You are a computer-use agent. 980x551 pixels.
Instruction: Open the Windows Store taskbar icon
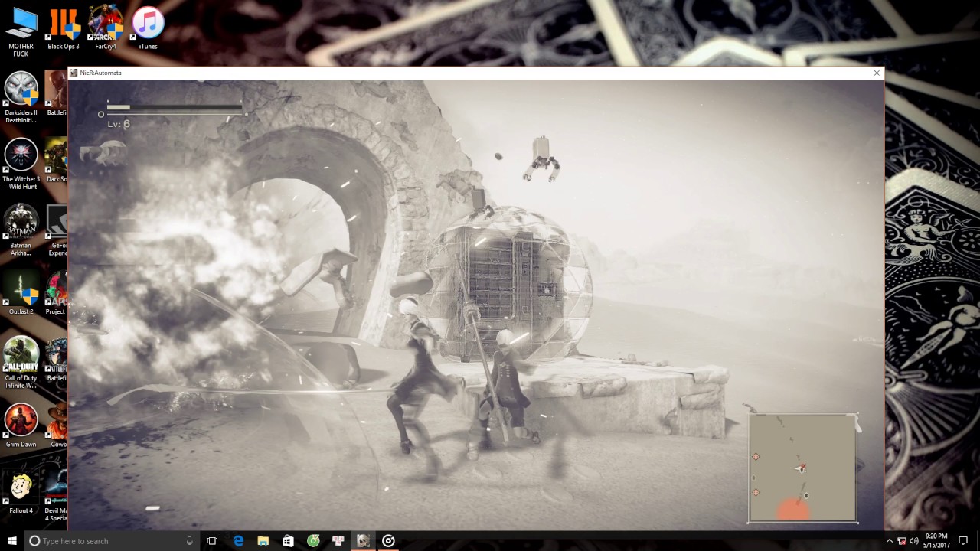pyautogui.click(x=288, y=541)
